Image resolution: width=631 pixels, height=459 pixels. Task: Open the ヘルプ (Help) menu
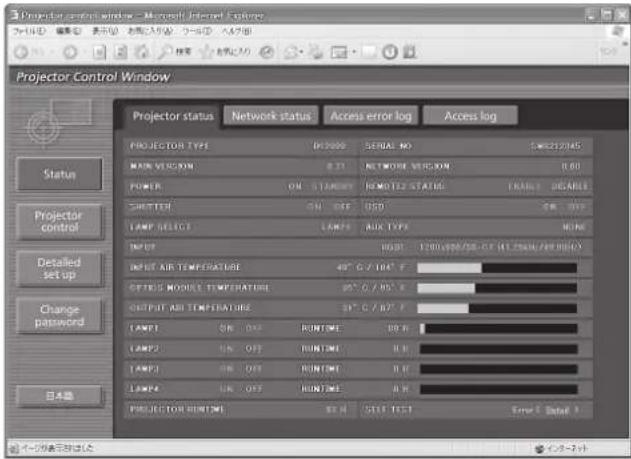(x=237, y=31)
